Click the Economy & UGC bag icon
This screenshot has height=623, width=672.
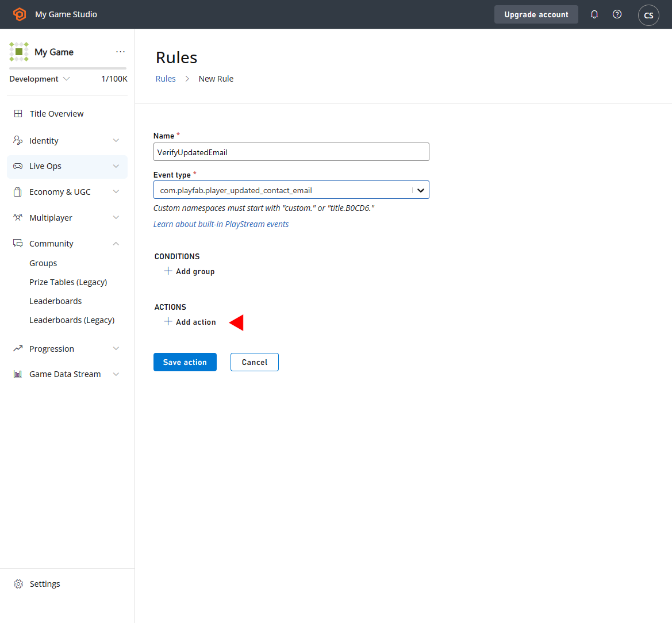18,191
